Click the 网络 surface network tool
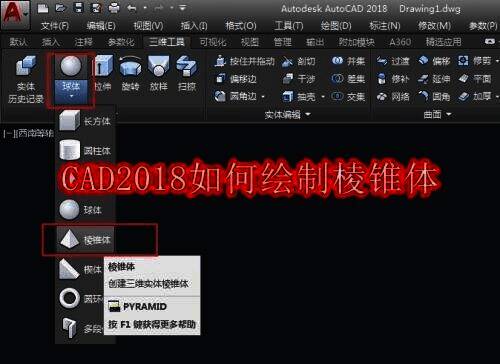The height and width of the screenshot is (364, 500). (393, 97)
